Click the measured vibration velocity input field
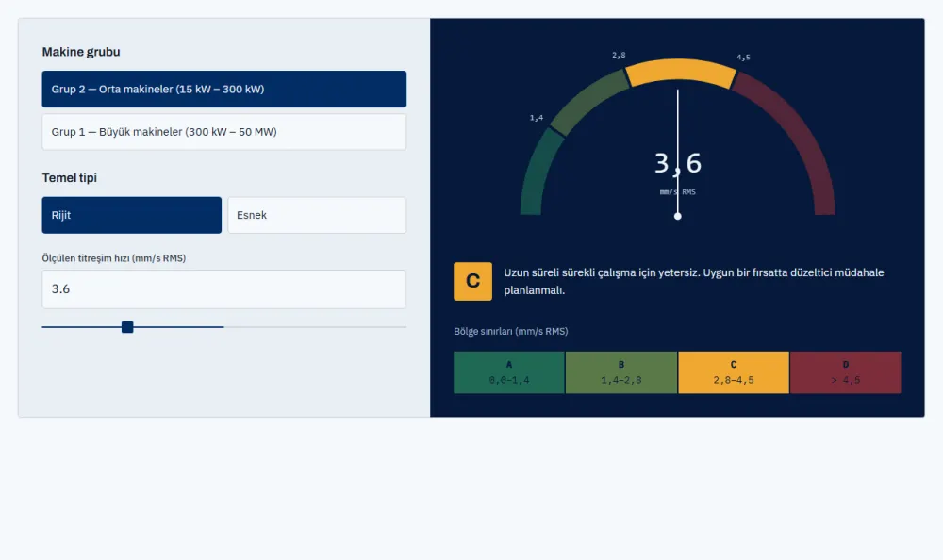This screenshot has height=560, width=943. click(223, 289)
